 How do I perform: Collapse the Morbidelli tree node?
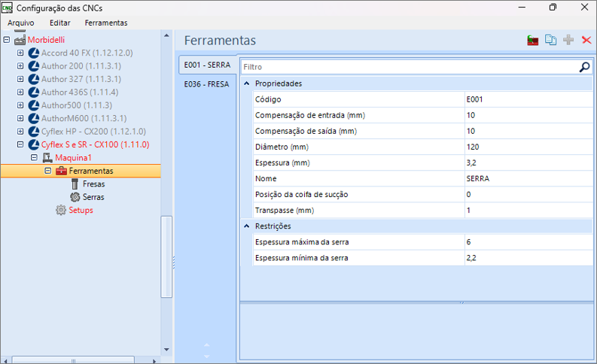pos(7,40)
